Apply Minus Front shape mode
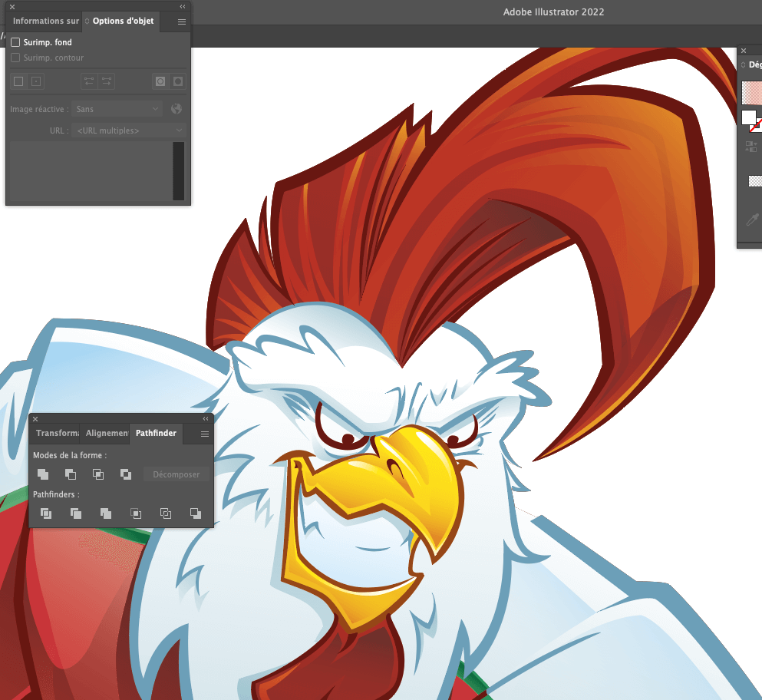This screenshot has height=700, width=762. [x=71, y=474]
